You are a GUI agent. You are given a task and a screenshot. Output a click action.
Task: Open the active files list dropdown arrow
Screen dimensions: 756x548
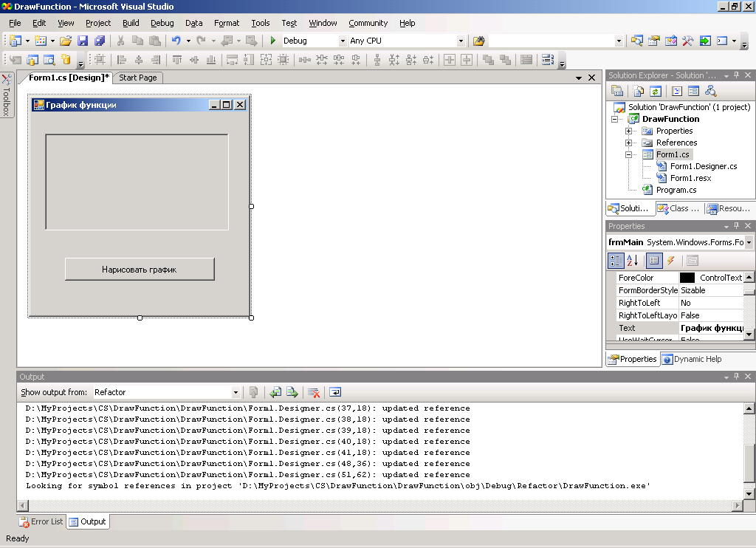579,78
